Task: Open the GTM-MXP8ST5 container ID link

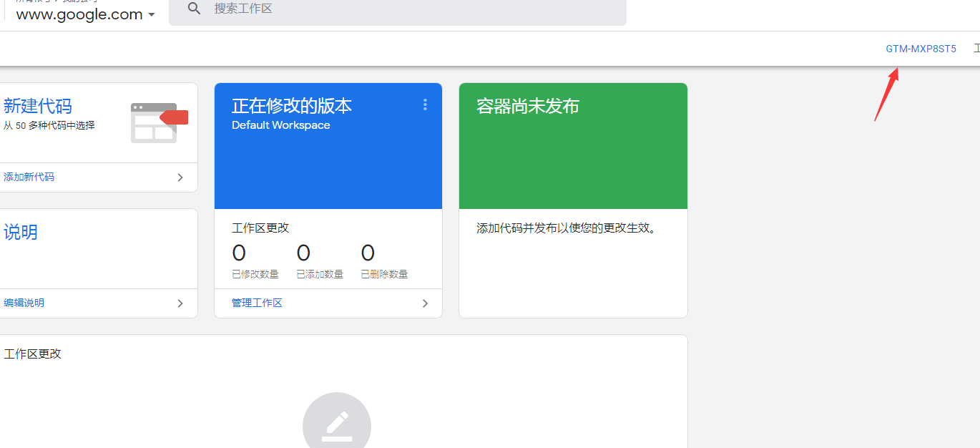Action: tap(921, 49)
